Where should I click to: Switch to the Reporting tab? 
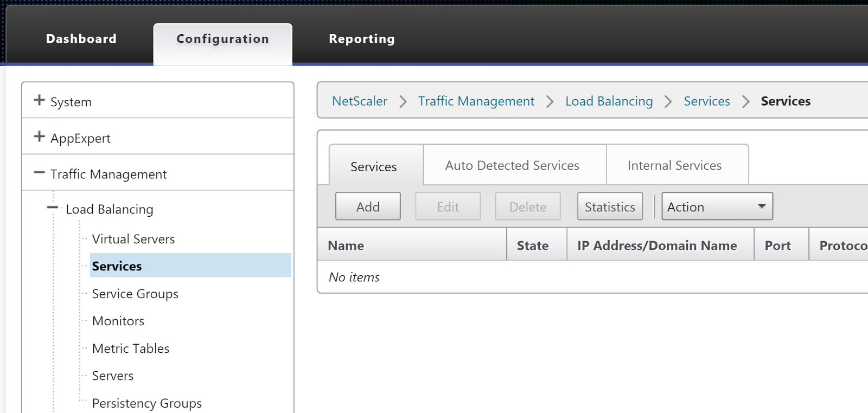click(x=362, y=39)
